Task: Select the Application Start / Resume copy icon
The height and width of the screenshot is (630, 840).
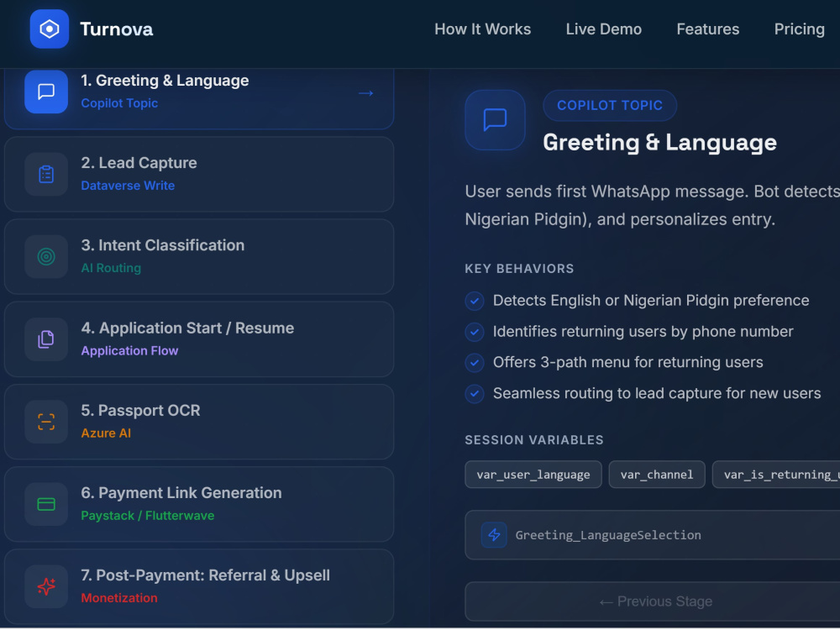Action: point(46,339)
